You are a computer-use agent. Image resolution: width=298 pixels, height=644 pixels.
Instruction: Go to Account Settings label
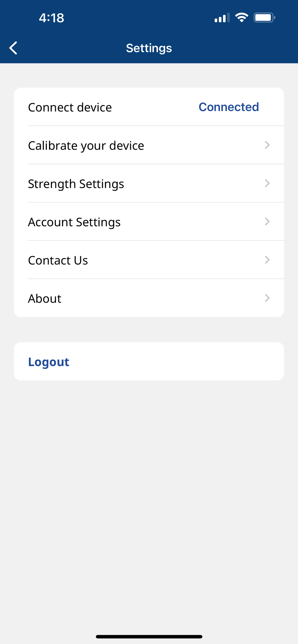(x=74, y=222)
